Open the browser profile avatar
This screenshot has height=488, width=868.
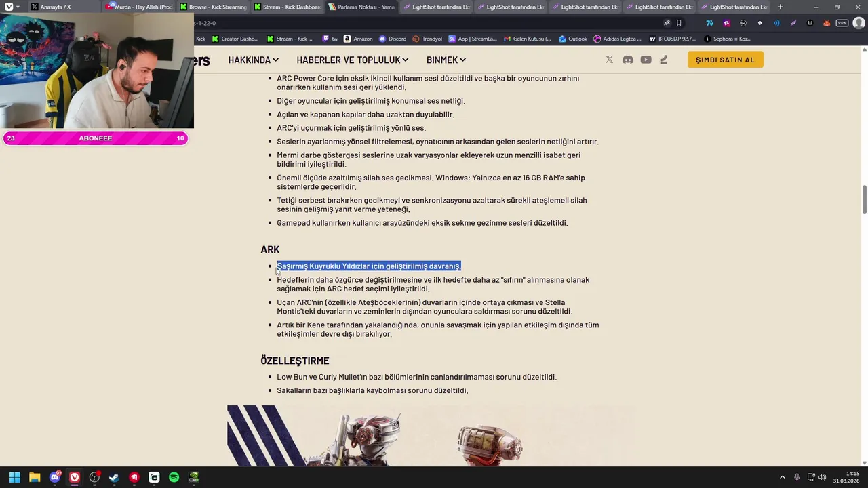pos(859,23)
